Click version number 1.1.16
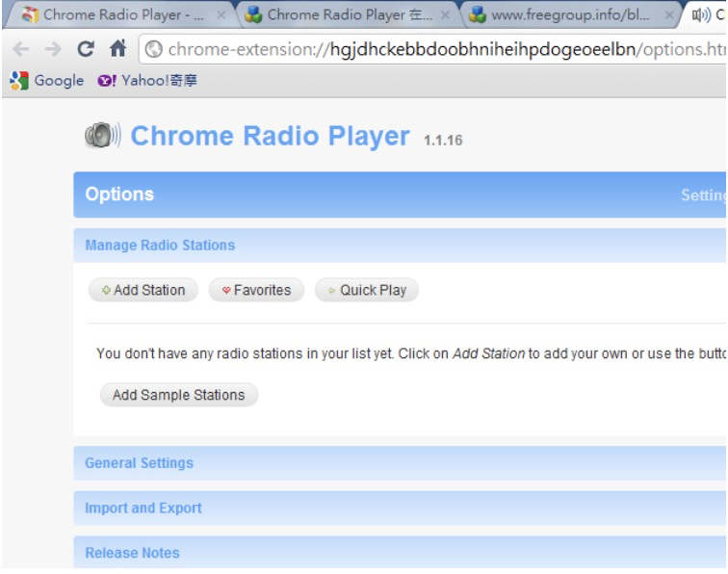Screen dimensions: 728x574 point(443,141)
